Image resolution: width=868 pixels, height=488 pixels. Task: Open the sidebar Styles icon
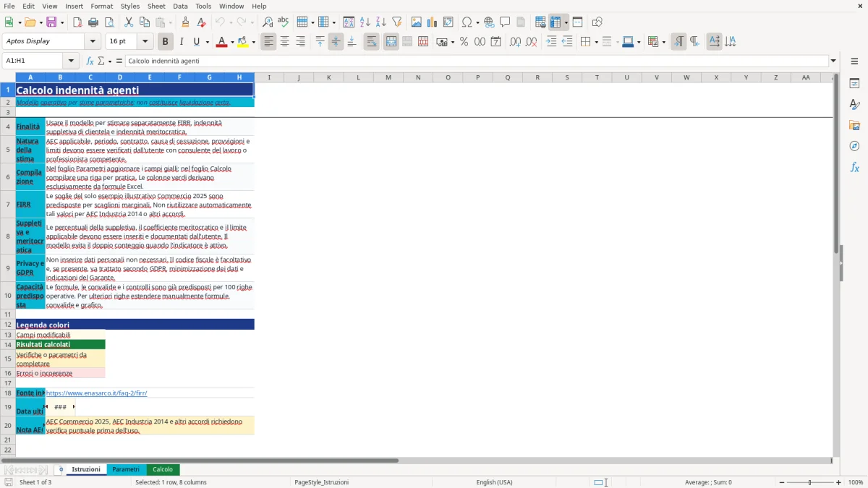pyautogui.click(x=854, y=104)
